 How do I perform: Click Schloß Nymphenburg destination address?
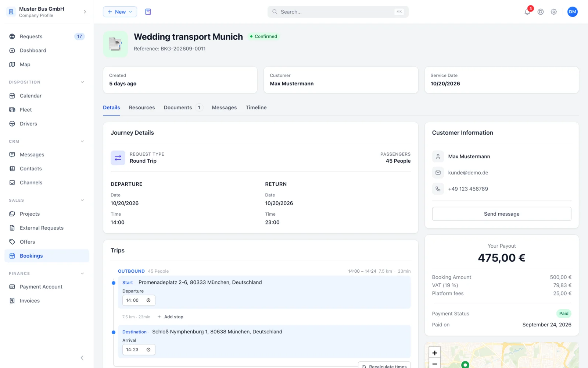(217, 332)
